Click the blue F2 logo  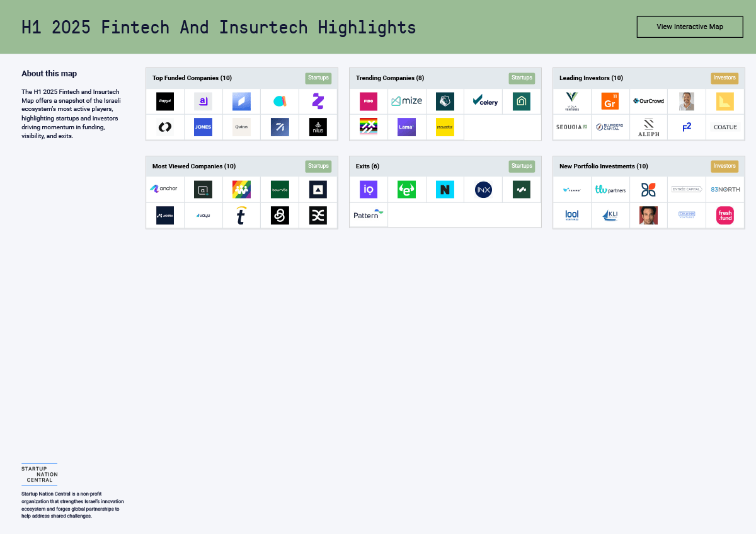tap(687, 127)
